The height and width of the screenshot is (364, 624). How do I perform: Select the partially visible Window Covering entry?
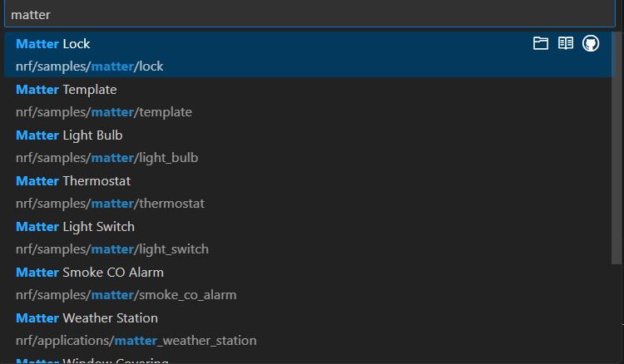coord(92,360)
